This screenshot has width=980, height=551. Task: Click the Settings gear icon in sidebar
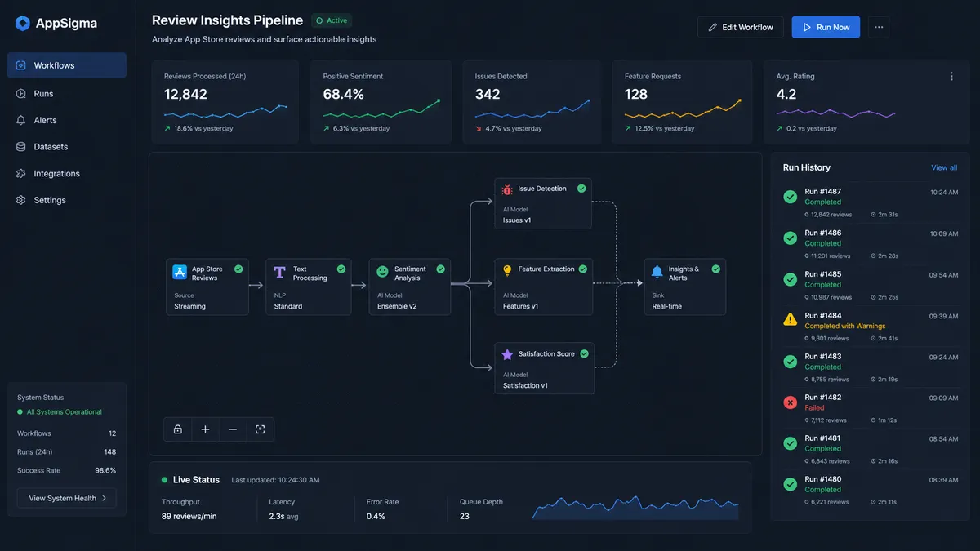coord(21,200)
